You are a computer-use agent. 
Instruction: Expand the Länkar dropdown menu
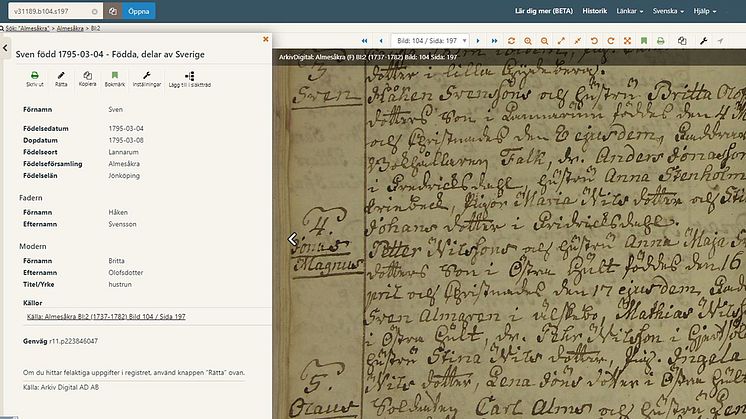[629, 11]
